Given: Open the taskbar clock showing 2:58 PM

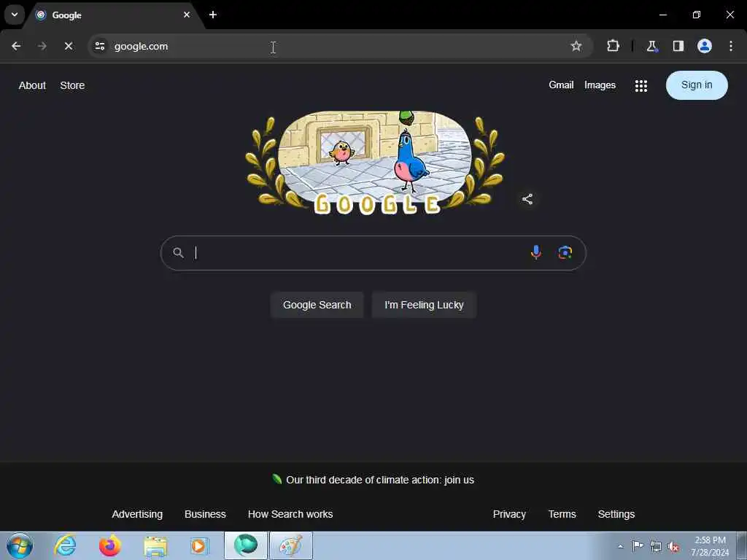Looking at the screenshot, I should coord(710,546).
